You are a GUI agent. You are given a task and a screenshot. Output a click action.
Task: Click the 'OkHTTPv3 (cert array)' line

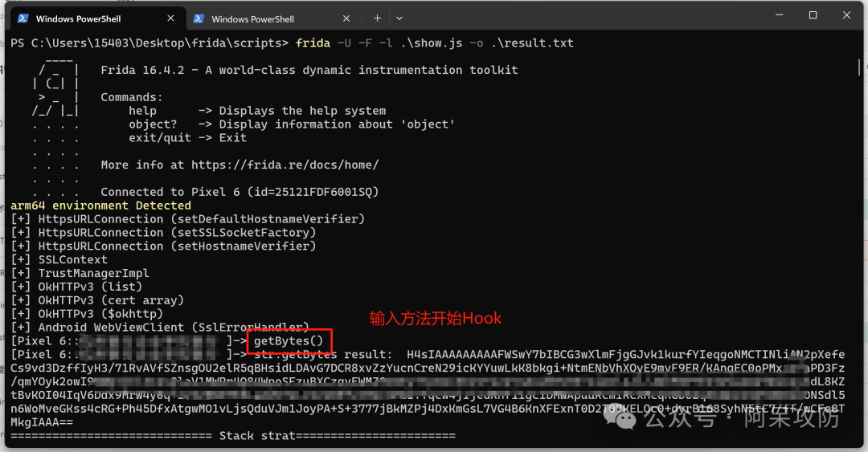click(x=97, y=300)
